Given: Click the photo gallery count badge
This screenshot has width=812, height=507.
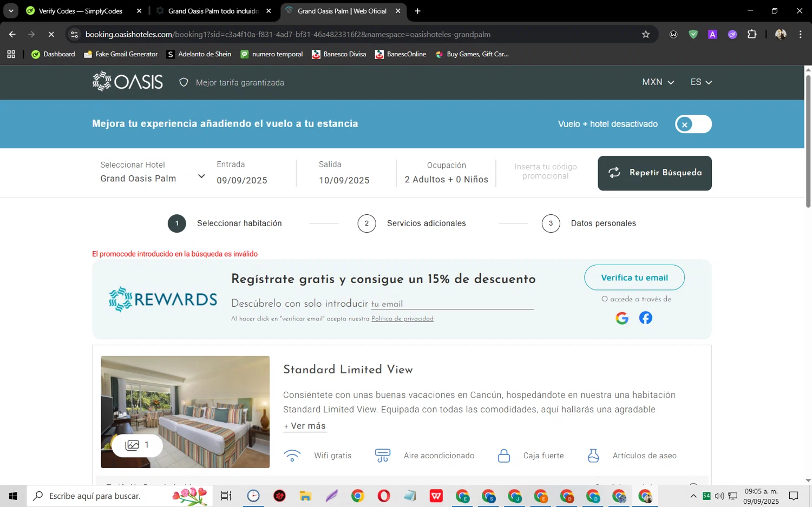Looking at the screenshot, I should point(137,445).
